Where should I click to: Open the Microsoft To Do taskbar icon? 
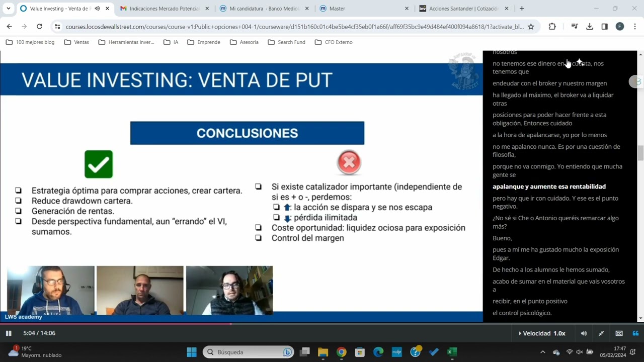pyautogui.click(x=434, y=352)
